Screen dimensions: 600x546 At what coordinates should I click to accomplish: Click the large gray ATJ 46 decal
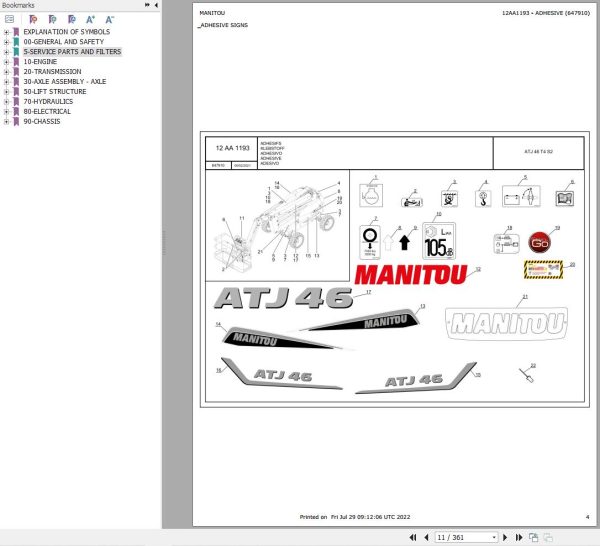284,298
